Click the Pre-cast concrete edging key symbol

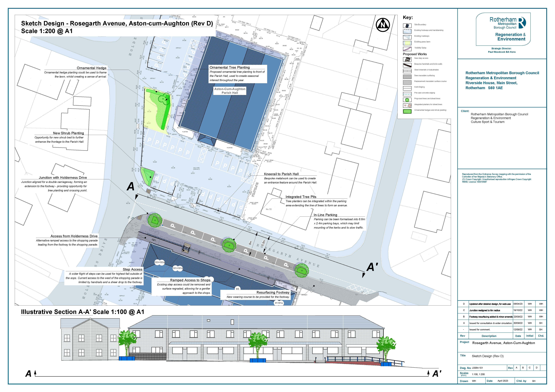click(407, 94)
